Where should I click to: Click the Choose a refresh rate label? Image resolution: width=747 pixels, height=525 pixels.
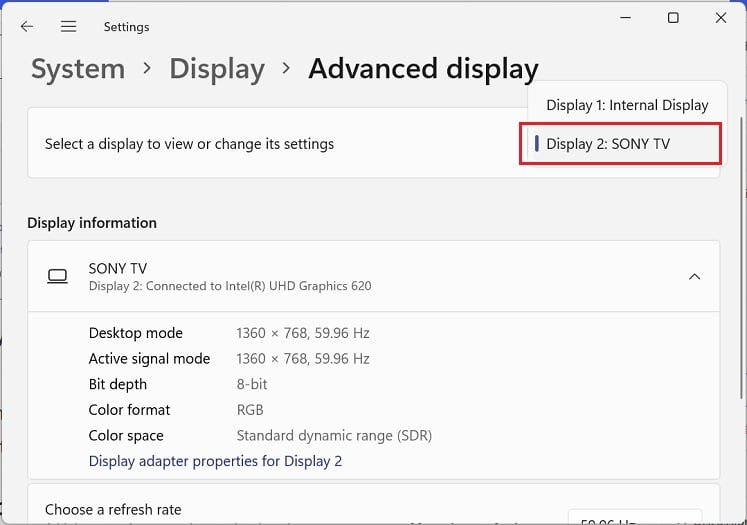[x=113, y=510]
